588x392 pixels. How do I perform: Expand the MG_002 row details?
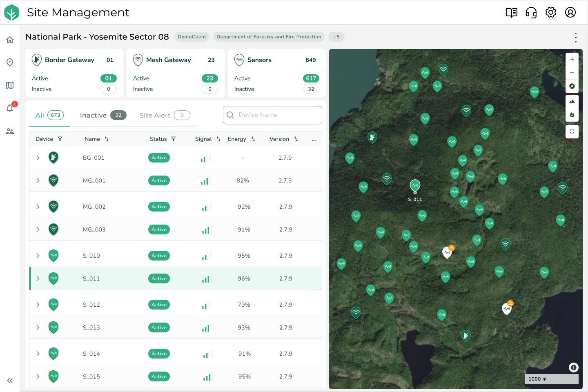[38, 207]
